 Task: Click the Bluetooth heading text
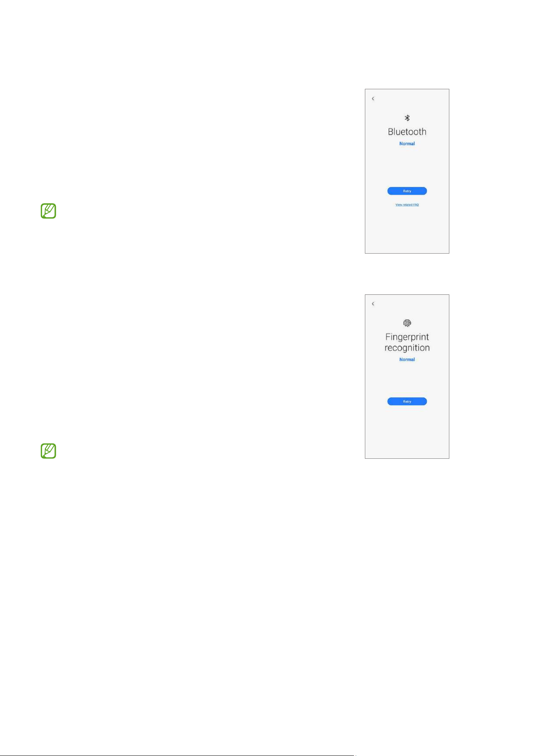[407, 132]
